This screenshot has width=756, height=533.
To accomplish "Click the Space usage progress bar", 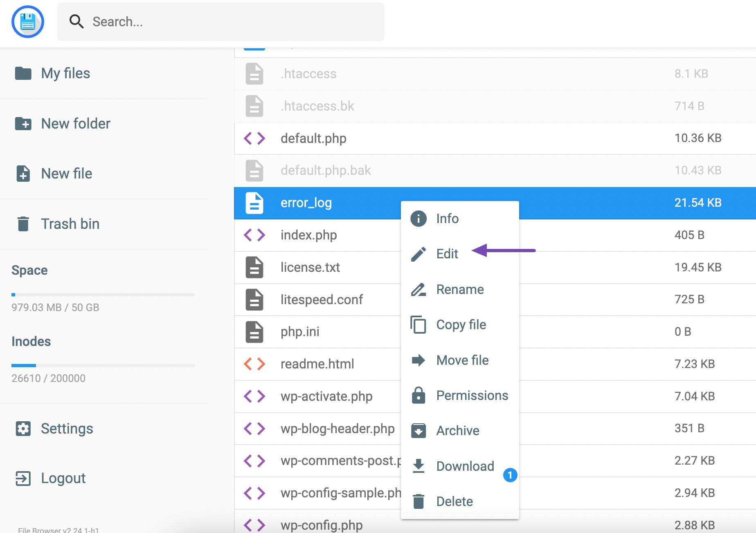I will click(x=103, y=295).
